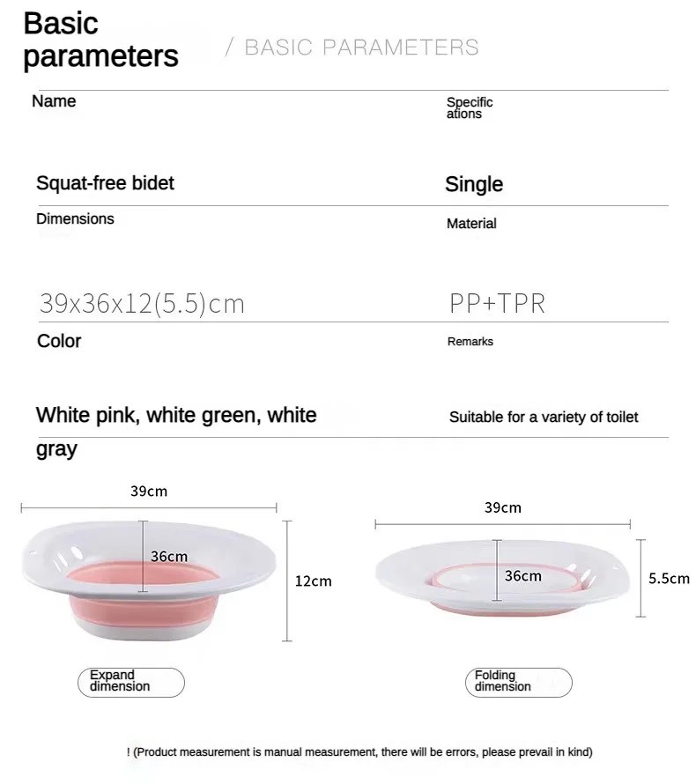
Task: Click the 36cm label inside expanded bidet
Action: point(169,557)
